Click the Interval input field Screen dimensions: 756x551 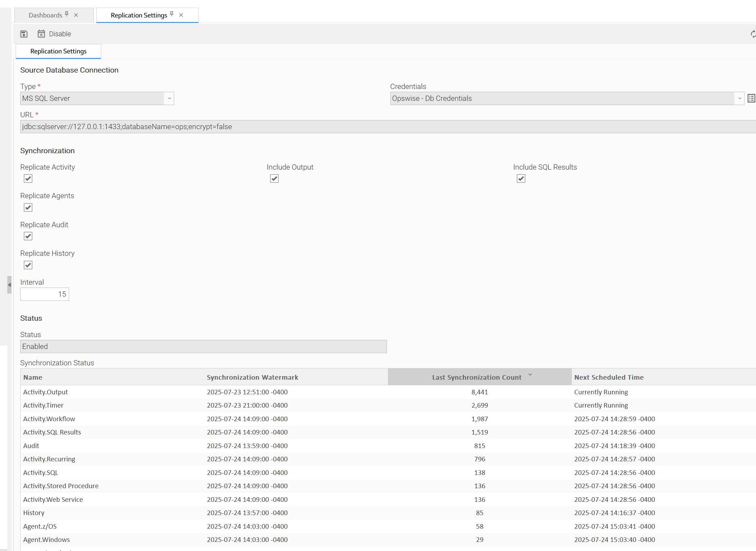45,294
